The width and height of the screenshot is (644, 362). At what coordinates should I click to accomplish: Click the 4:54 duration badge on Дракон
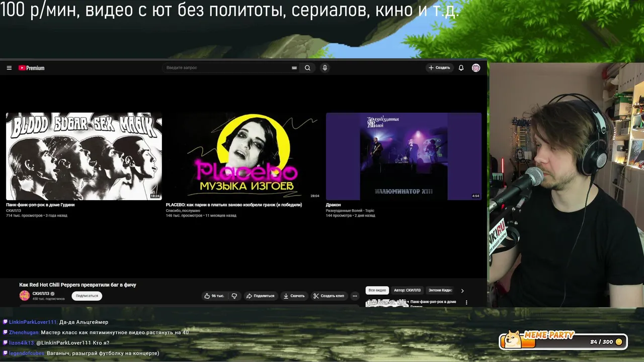coord(475,196)
